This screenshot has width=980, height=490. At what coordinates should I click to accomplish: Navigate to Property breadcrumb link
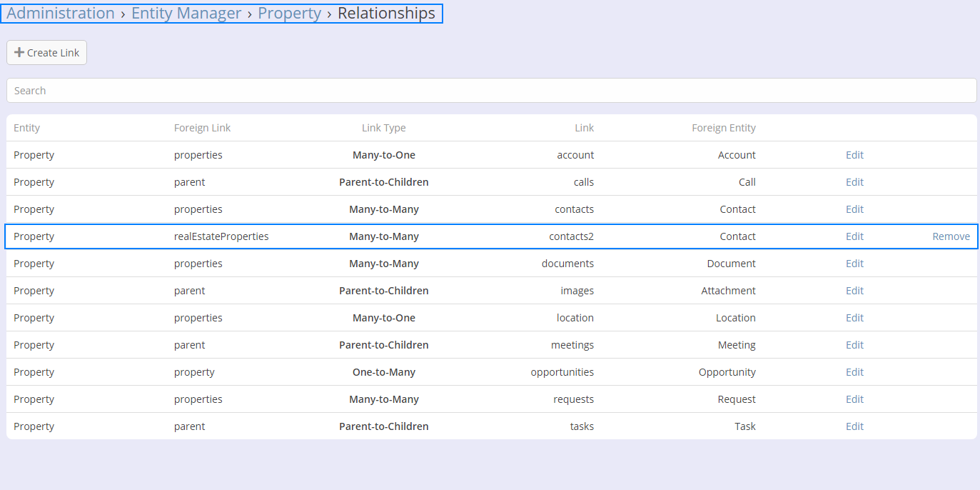click(x=289, y=14)
